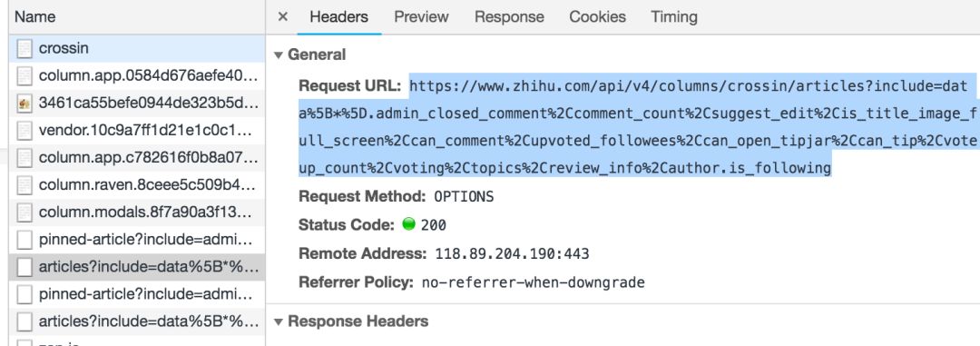Select the column.app.c782616f0b8a07 request

[x=137, y=158]
